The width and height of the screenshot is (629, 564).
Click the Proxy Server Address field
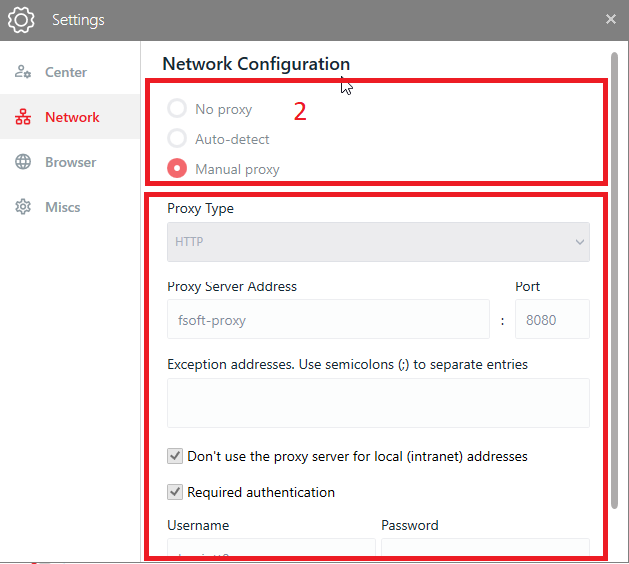(x=328, y=319)
